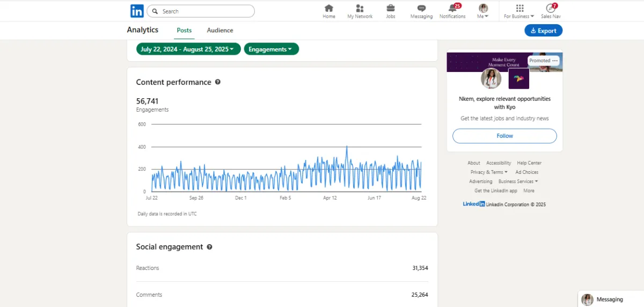This screenshot has width=644, height=307.
Task: Click the LinkedIn logo icon
Action: [x=137, y=11]
